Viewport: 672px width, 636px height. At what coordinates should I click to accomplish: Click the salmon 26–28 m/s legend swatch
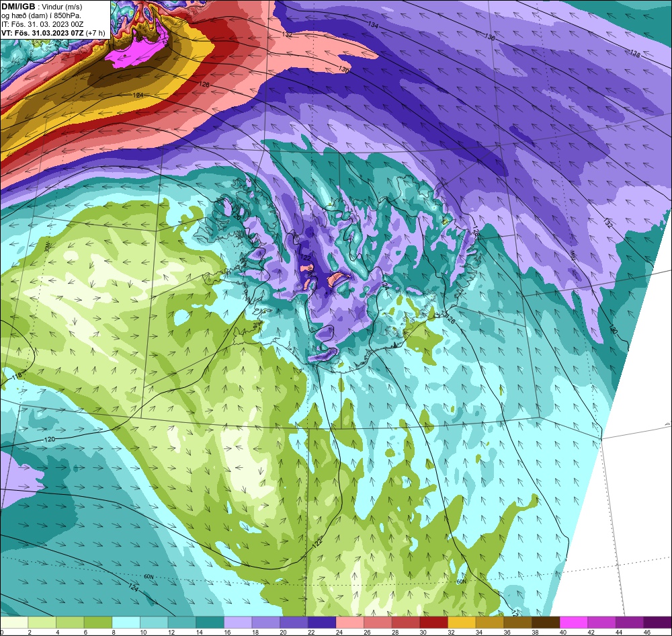coord(378,623)
